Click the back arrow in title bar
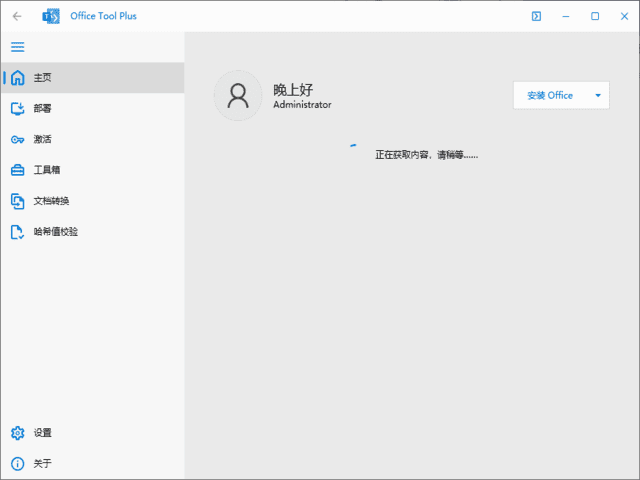This screenshot has height=480, width=640. point(17,16)
